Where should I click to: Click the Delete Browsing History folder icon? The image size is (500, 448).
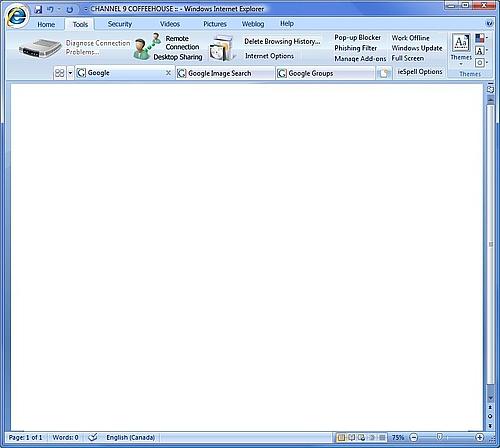[x=221, y=48]
